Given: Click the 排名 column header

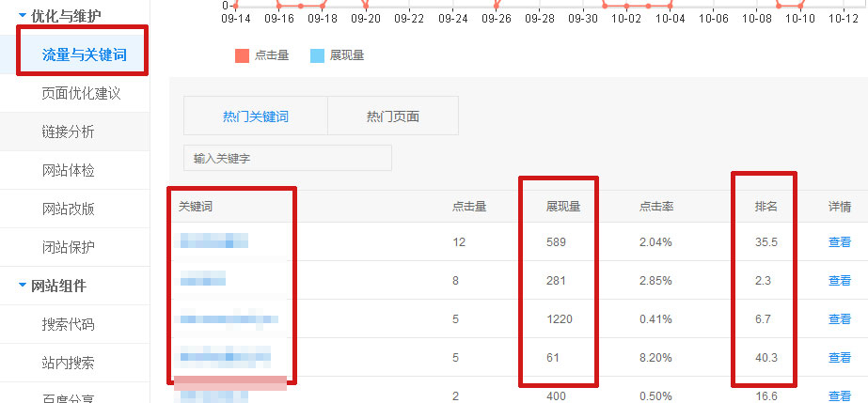Looking at the screenshot, I should [x=766, y=207].
